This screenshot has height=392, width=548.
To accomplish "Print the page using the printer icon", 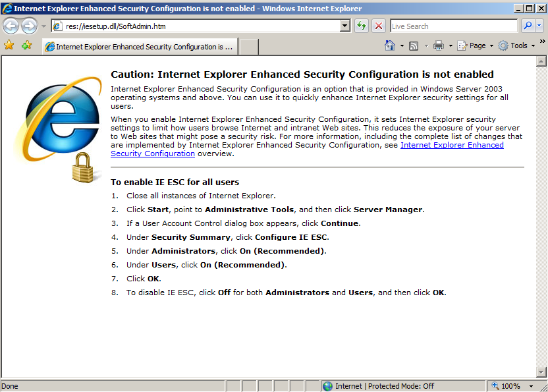I will (439, 45).
